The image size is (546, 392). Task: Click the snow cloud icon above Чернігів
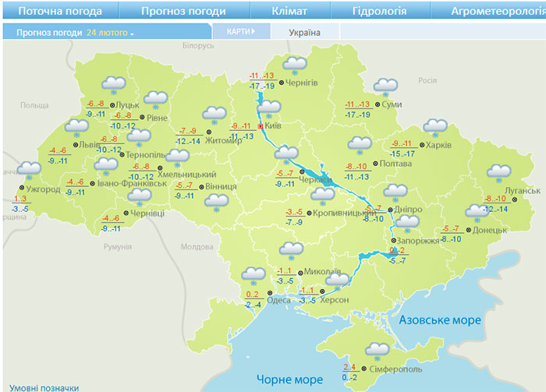pyautogui.click(x=294, y=64)
